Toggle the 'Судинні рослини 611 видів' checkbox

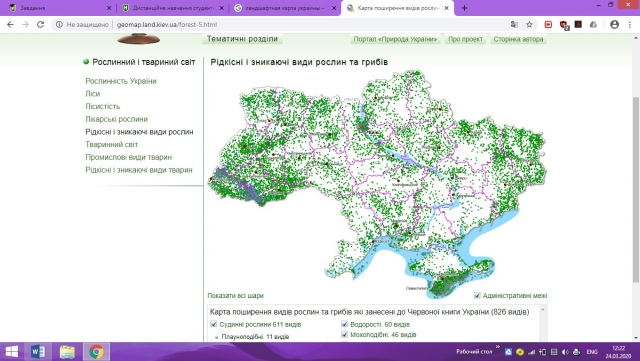pos(213,324)
